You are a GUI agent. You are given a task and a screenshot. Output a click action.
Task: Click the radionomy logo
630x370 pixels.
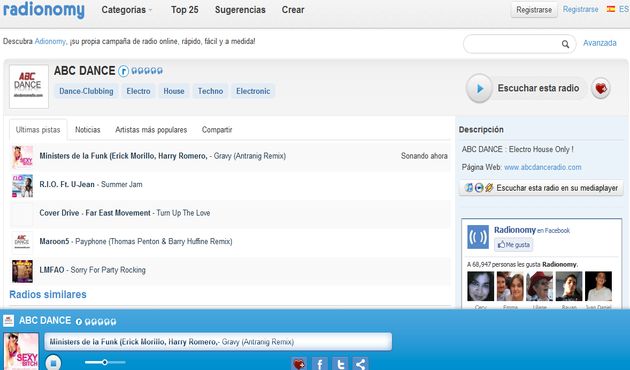[43, 10]
